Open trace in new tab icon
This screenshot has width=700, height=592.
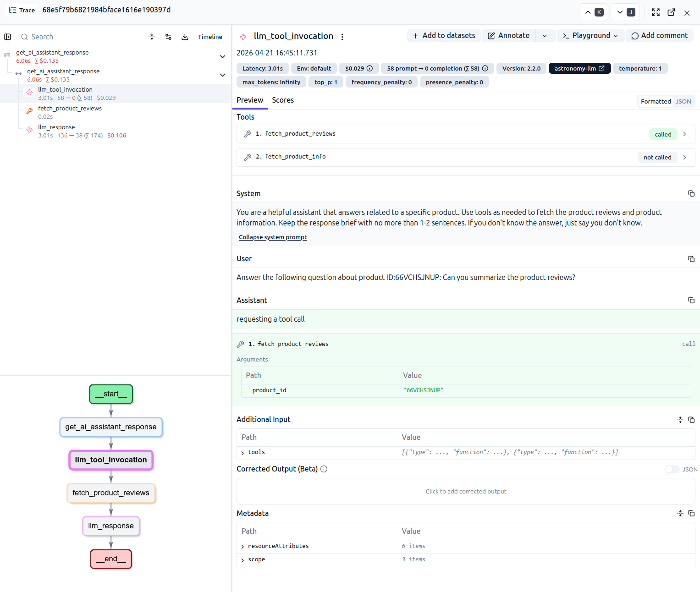[671, 12]
